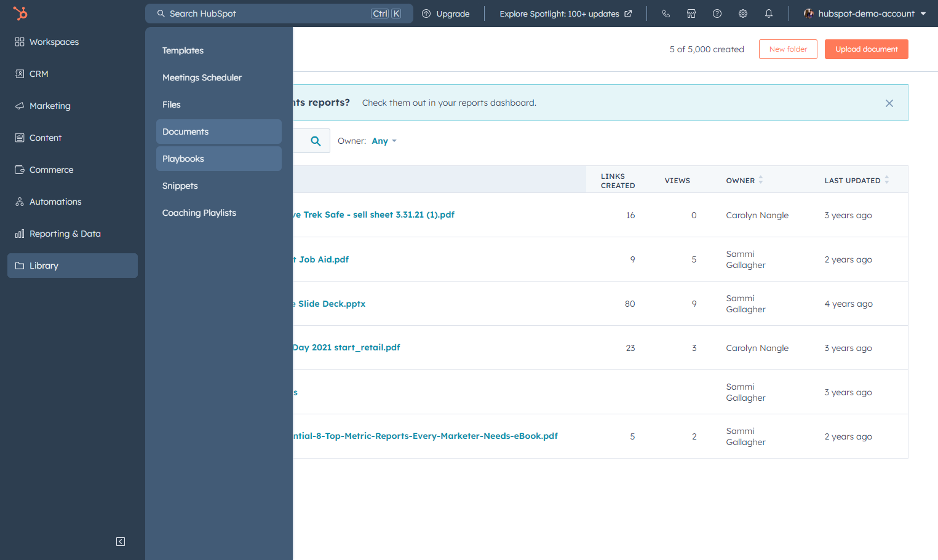Sort the table by Owner column

[744, 180]
